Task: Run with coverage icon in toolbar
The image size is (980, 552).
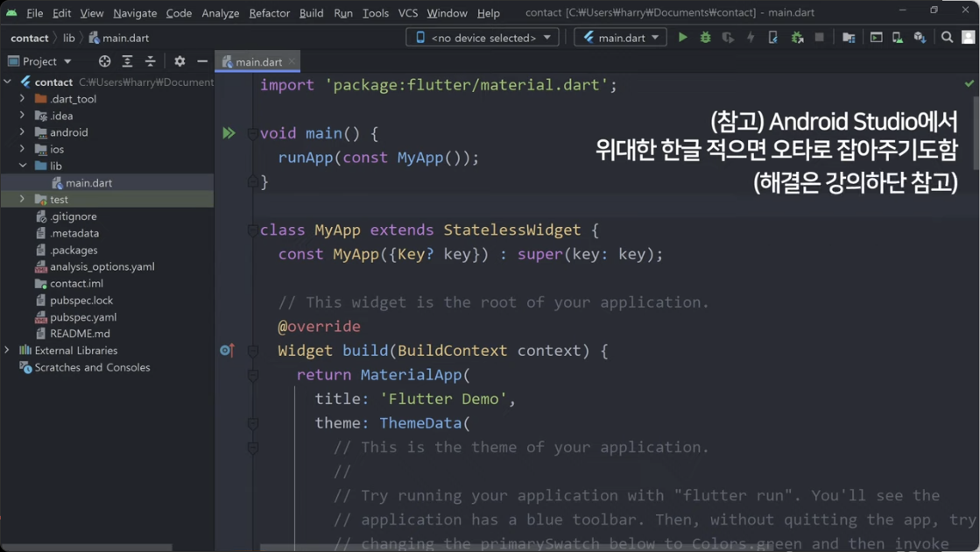Action: [728, 38]
